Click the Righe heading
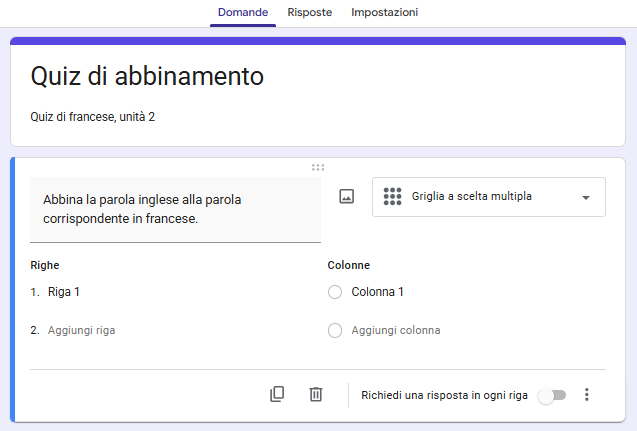This screenshot has height=431, width=637. click(x=45, y=265)
